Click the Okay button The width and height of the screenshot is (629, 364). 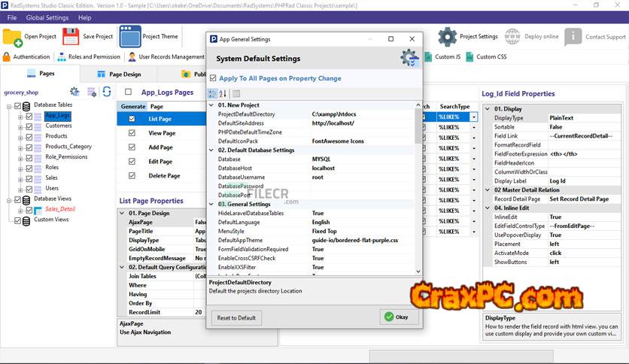point(400,317)
